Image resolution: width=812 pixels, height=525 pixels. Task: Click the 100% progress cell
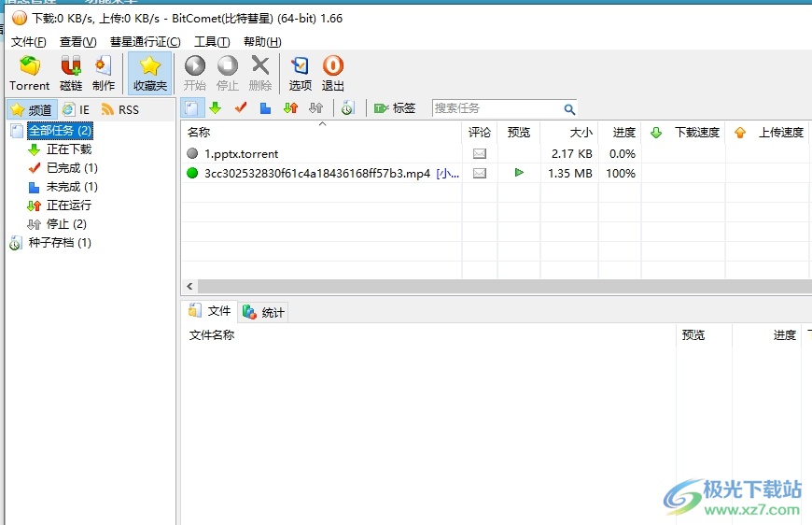pos(621,174)
